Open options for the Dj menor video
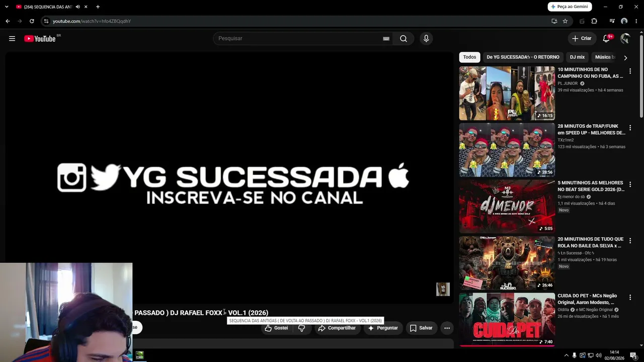644x362 pixels. tap(630, 185)
